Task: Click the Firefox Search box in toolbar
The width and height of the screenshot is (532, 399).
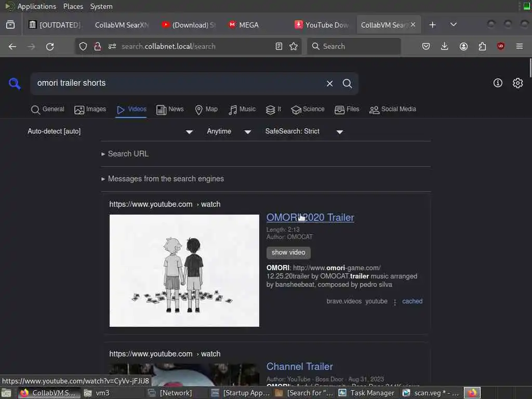Action: [354, 46]
